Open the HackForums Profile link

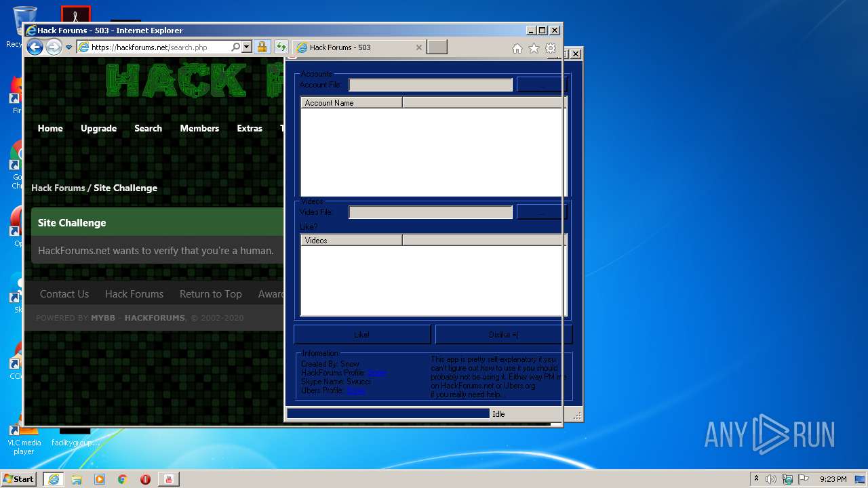pyautogui.click(x=377, y=373)
